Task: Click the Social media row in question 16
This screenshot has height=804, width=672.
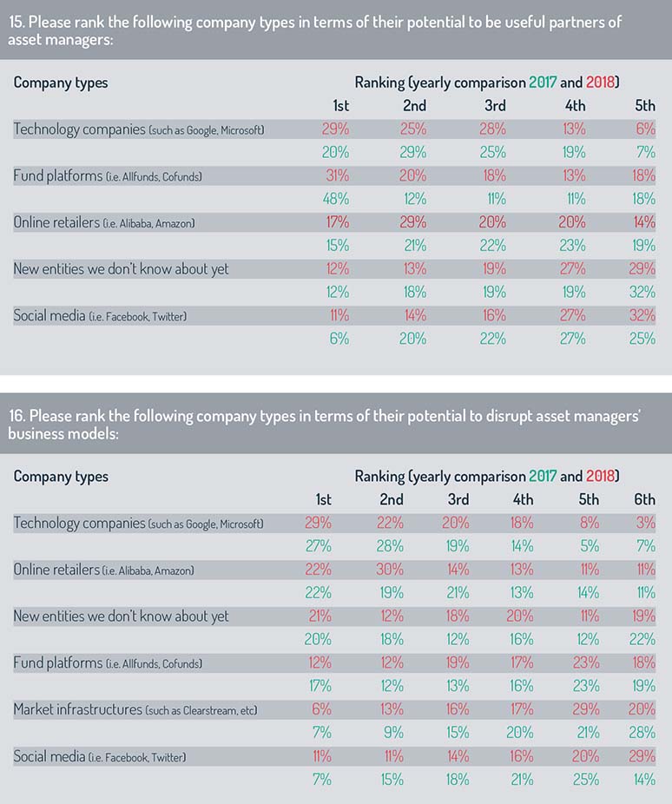Action: point(334,756)
